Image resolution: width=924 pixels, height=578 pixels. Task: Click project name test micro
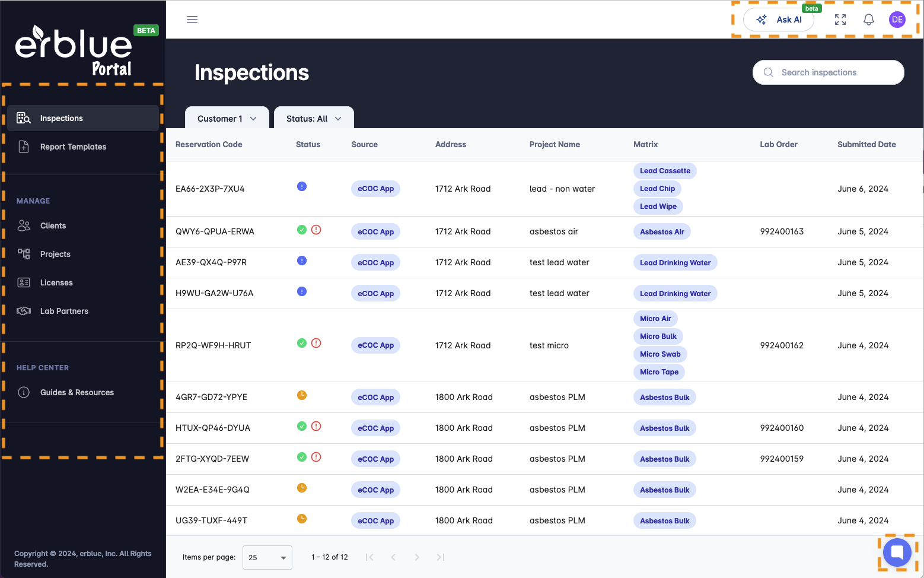click(549, 345)
